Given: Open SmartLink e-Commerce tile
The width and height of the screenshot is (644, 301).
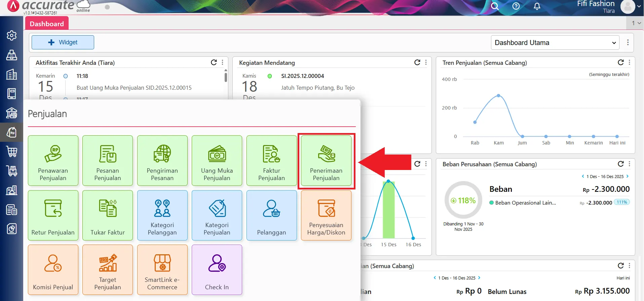Looking at the screenshot, I should (162, 270).
